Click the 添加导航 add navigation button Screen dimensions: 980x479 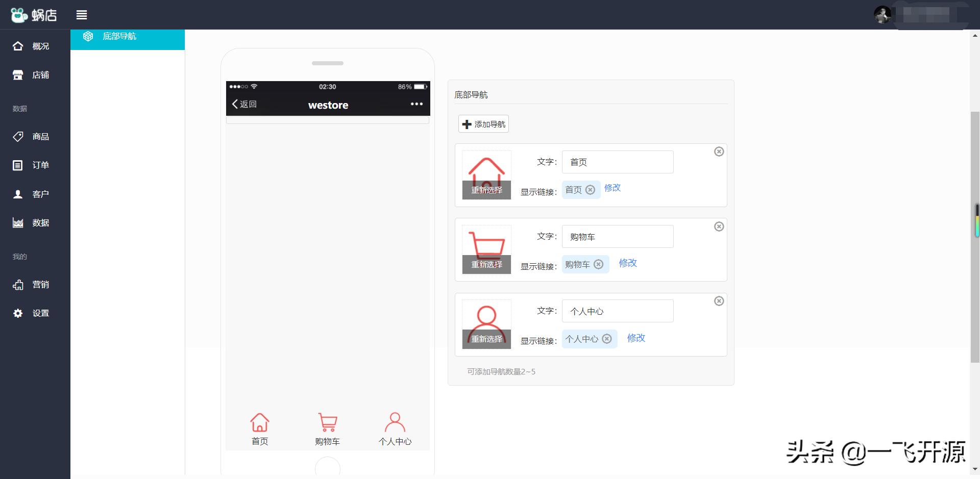483,124
